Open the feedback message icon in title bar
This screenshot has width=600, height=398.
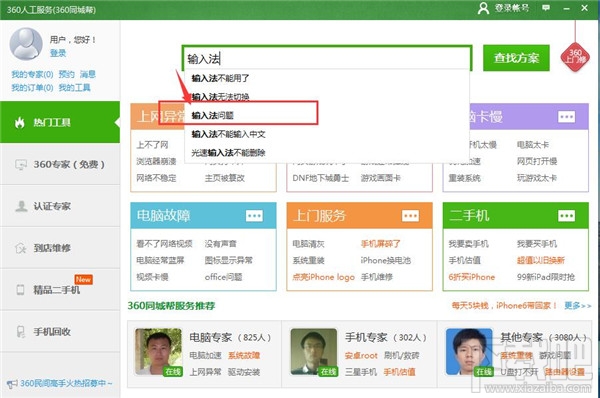tap(546, 8)
